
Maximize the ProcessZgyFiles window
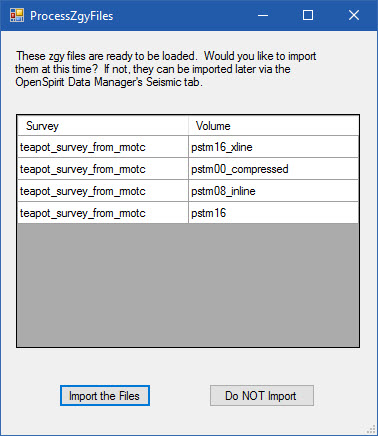click(x=308, y=15)
